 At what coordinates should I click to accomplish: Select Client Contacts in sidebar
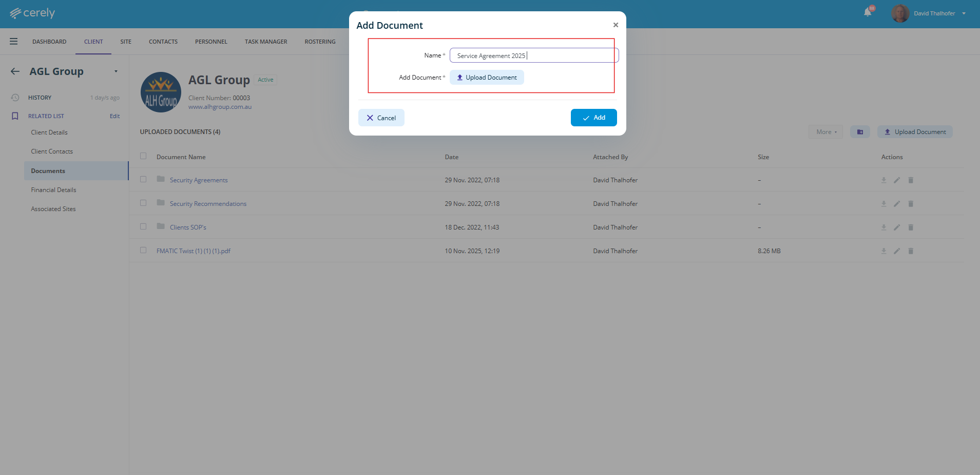coord(52,151)
